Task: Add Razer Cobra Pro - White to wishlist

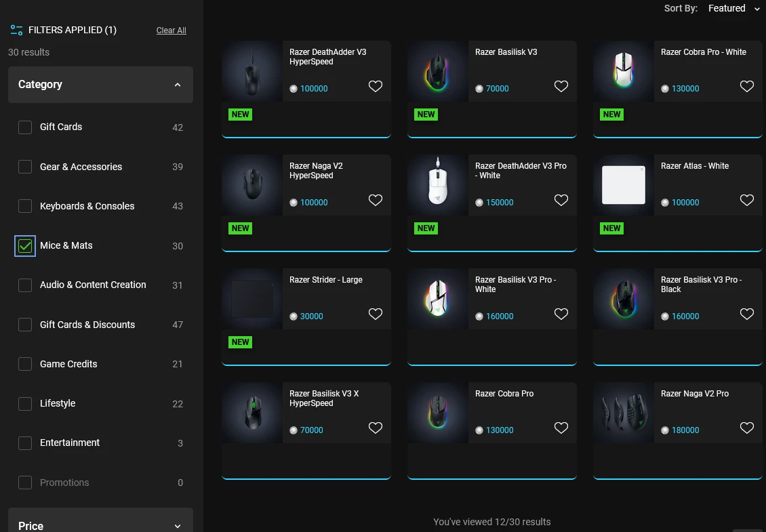Action: pyautogui.click(x=746, y=87)
